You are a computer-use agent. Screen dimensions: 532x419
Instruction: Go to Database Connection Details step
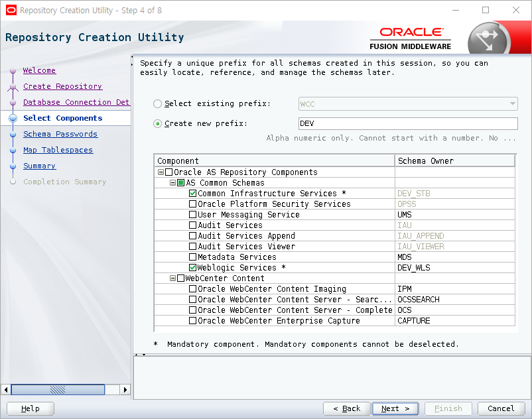point(76,102)
